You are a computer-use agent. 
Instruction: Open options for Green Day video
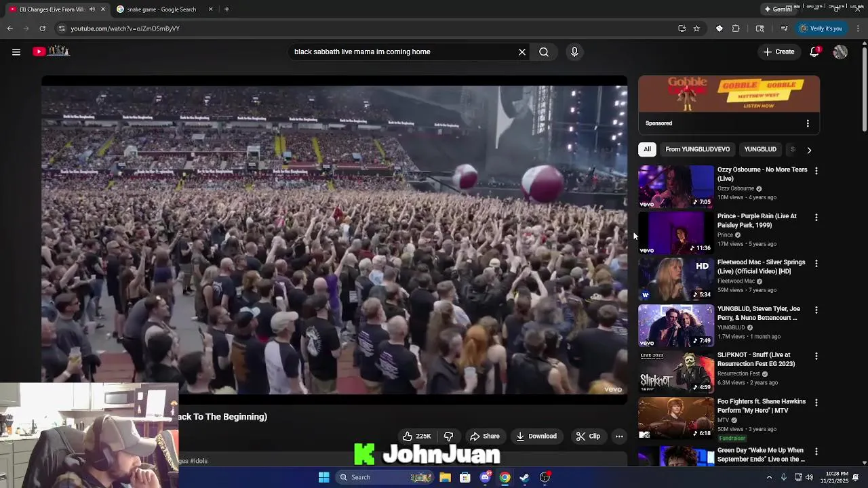(816, 451)
